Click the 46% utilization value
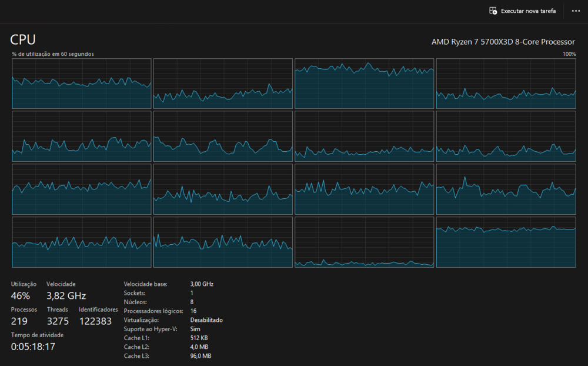This screenshot has height=366, width=588. coord(20,296)
